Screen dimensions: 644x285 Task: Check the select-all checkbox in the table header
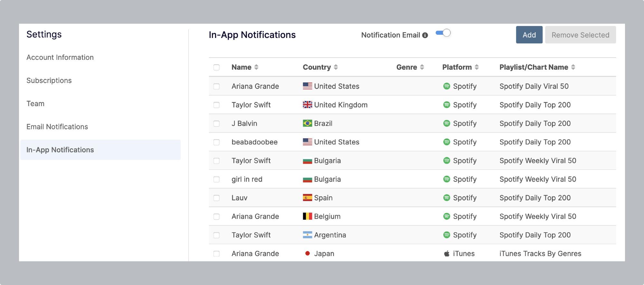(216, 67)
